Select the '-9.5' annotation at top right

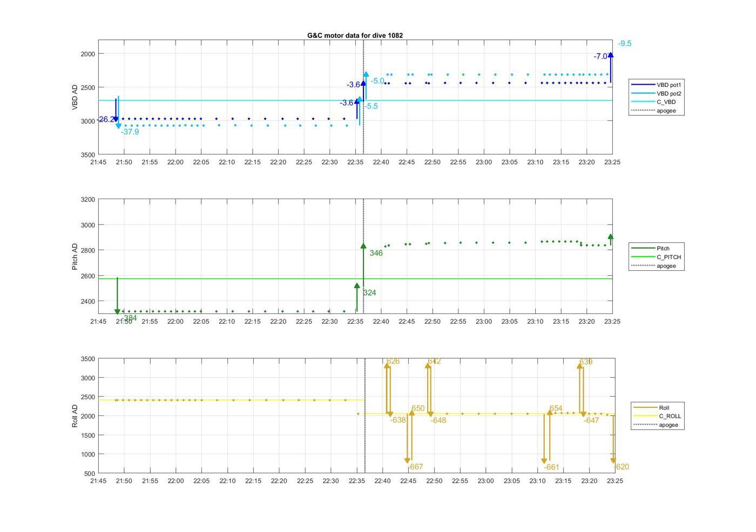(624, 43)
